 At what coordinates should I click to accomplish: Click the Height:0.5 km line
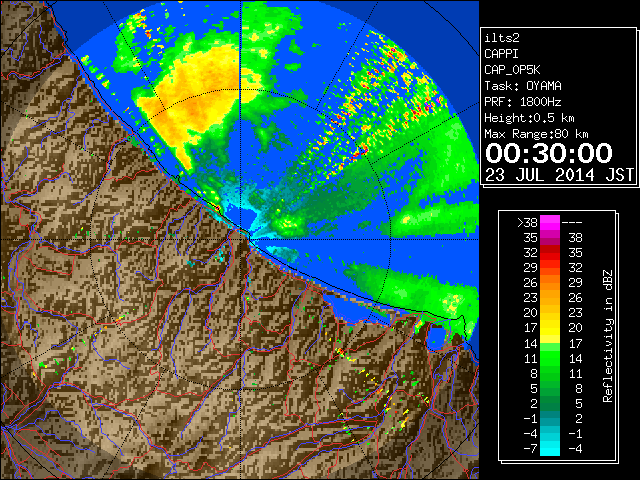(529, 118)
